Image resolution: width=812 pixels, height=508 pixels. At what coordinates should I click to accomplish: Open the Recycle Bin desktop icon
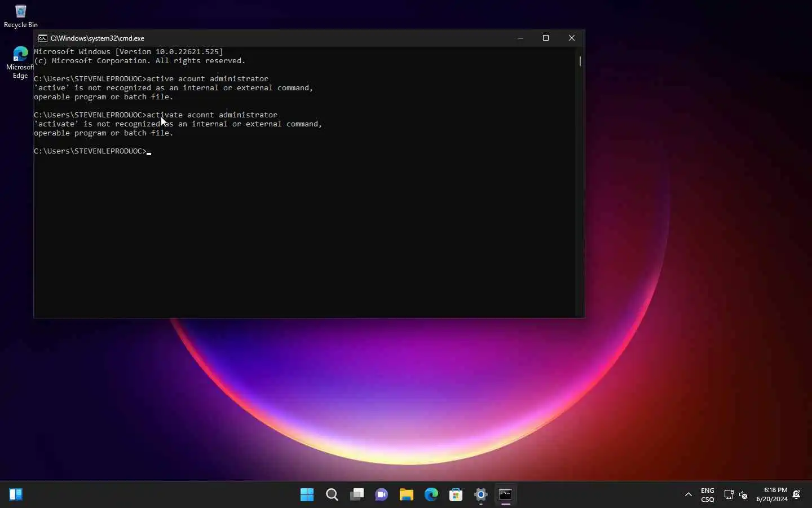click(x=21, y=16)
